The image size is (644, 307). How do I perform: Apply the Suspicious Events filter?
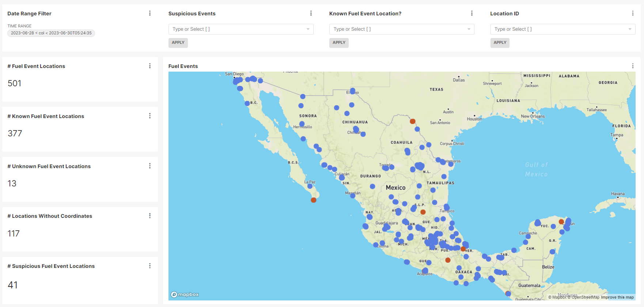click(x=178, y=43)
